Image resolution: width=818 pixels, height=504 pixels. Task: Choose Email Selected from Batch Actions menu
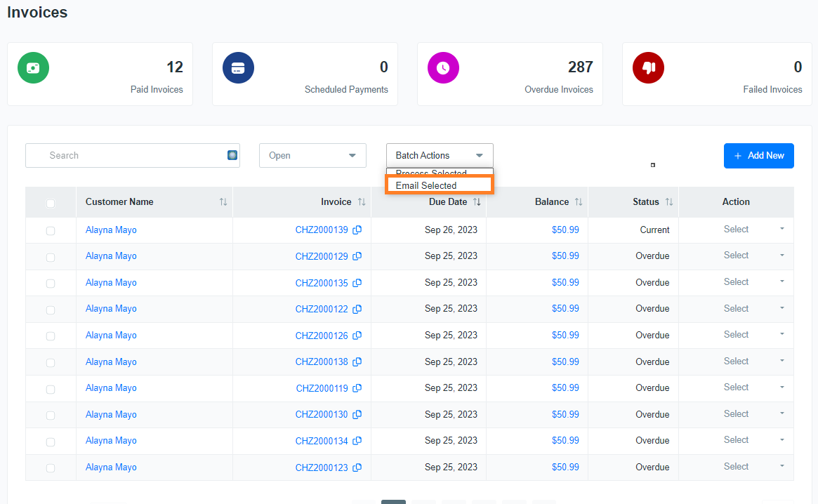440,185
